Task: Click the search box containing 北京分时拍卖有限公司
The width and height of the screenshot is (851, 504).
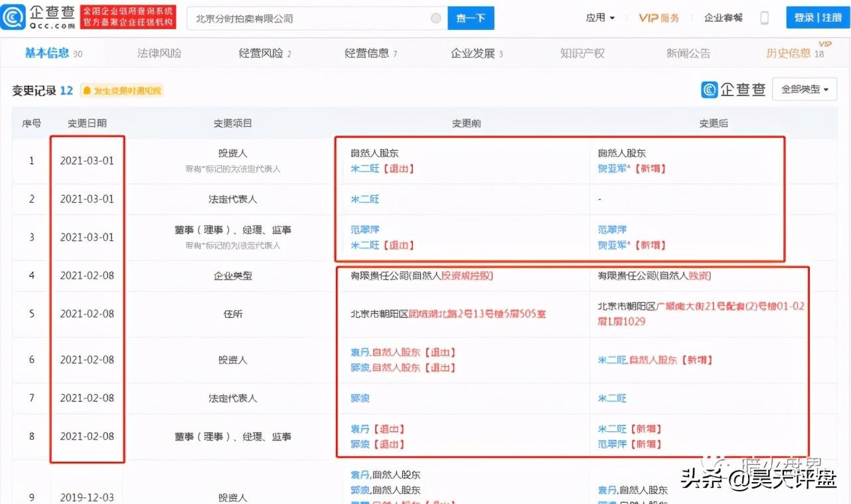Action: pyautogui.click(x=317, y=19)
